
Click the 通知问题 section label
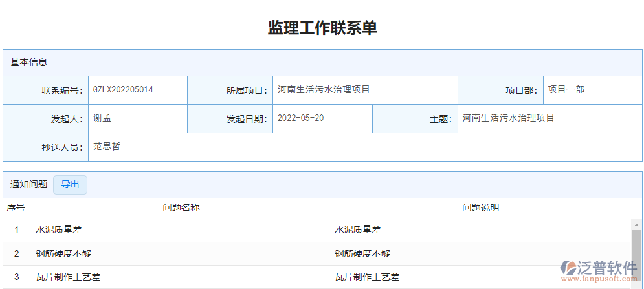28,185
